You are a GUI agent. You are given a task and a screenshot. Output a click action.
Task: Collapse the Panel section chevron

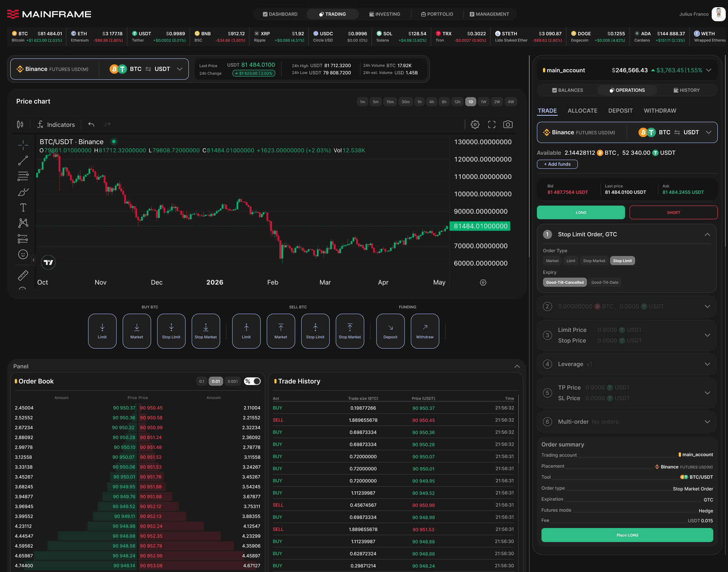(x=517, y=366)
